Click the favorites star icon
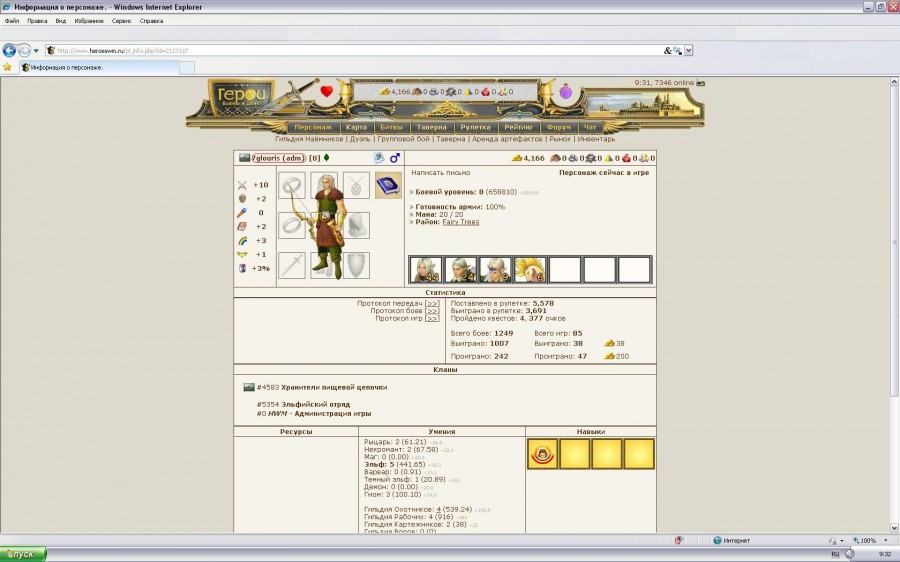900x562 pixels. (x=7, y=67)
